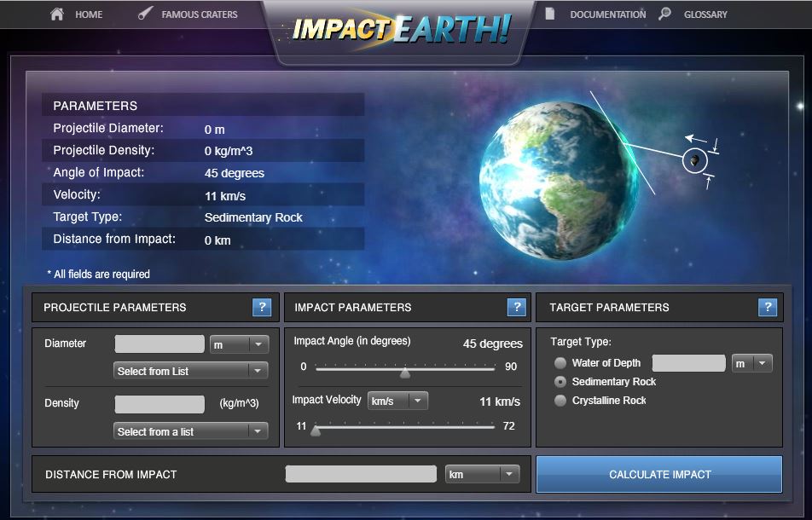Open the impact velocity unit dropdown

[x=397, y=401]
